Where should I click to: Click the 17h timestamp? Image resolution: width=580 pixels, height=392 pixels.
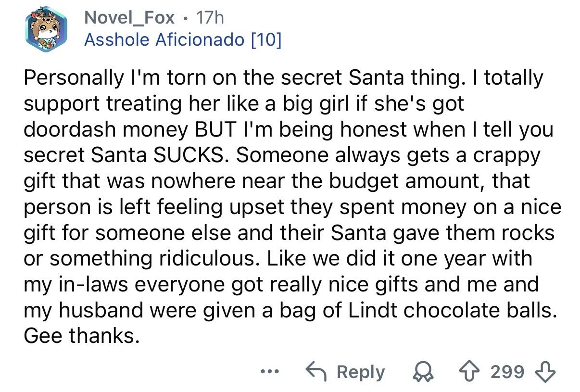210,18
